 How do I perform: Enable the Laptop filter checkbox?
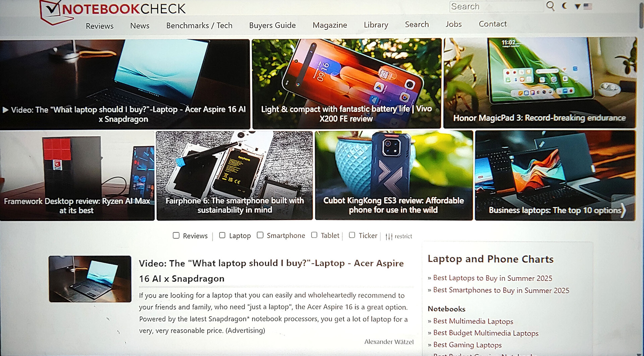[222, 235]
